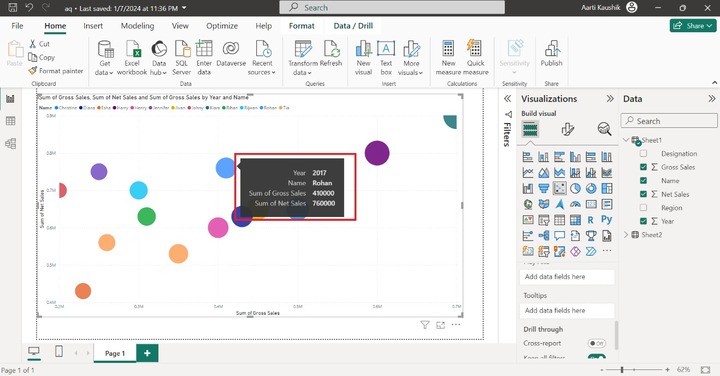
Task: Select the treemap visual icon
Action: click(607, 188)
